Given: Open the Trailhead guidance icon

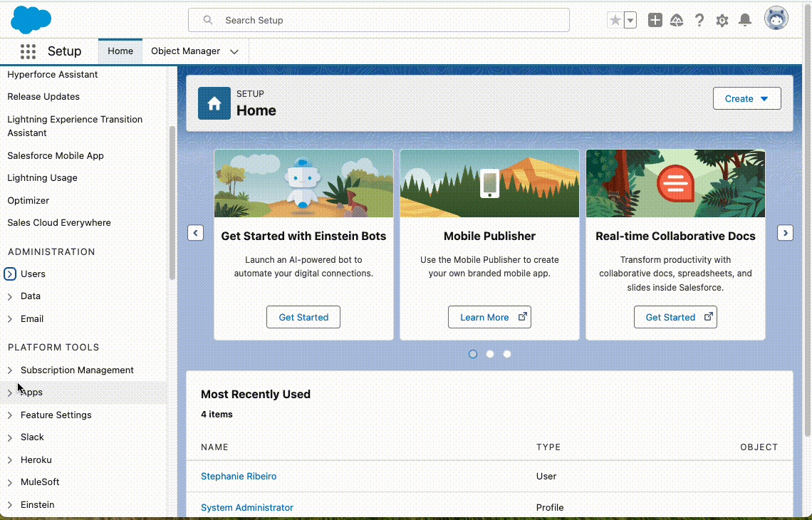Looking at the screenshot, I should [677, 21].
